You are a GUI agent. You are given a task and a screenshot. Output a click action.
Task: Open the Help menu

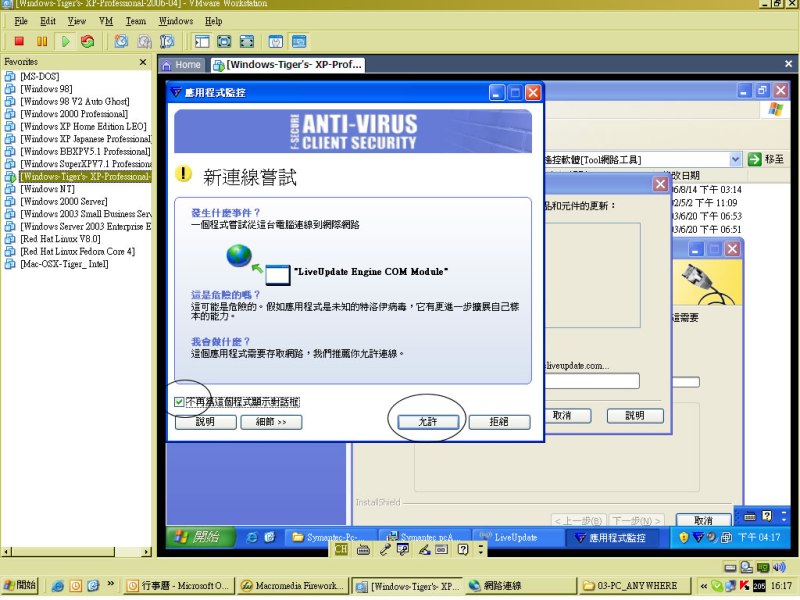[214, 21]
